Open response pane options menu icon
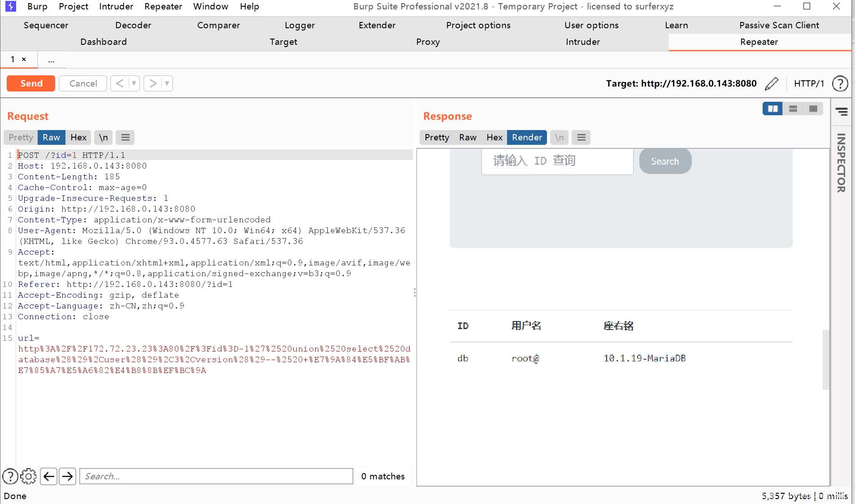Viewport: 855px width, 504px height. [x=582, y=137]
